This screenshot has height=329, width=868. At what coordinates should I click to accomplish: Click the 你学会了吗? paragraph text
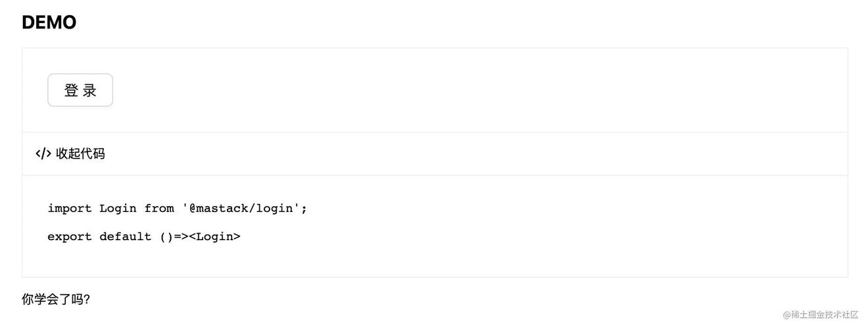coord(56,299)
